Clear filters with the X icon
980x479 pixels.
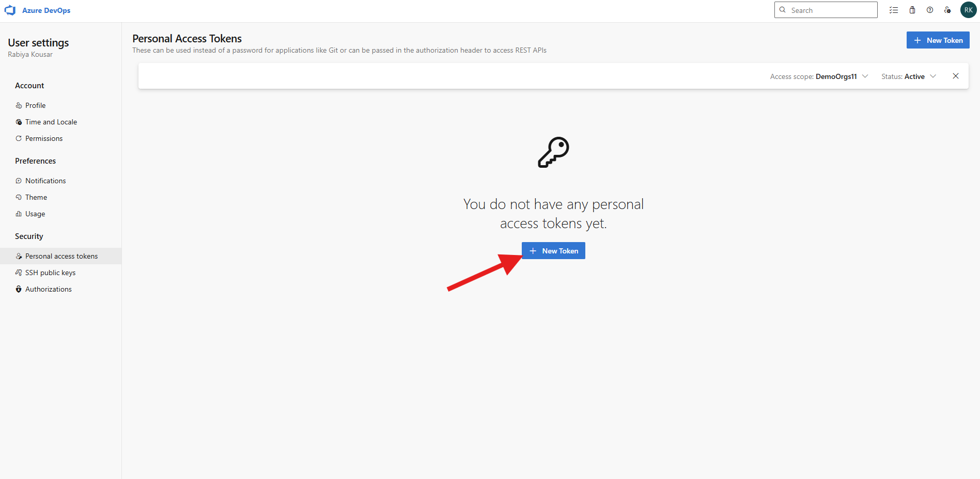pos(955,76)
